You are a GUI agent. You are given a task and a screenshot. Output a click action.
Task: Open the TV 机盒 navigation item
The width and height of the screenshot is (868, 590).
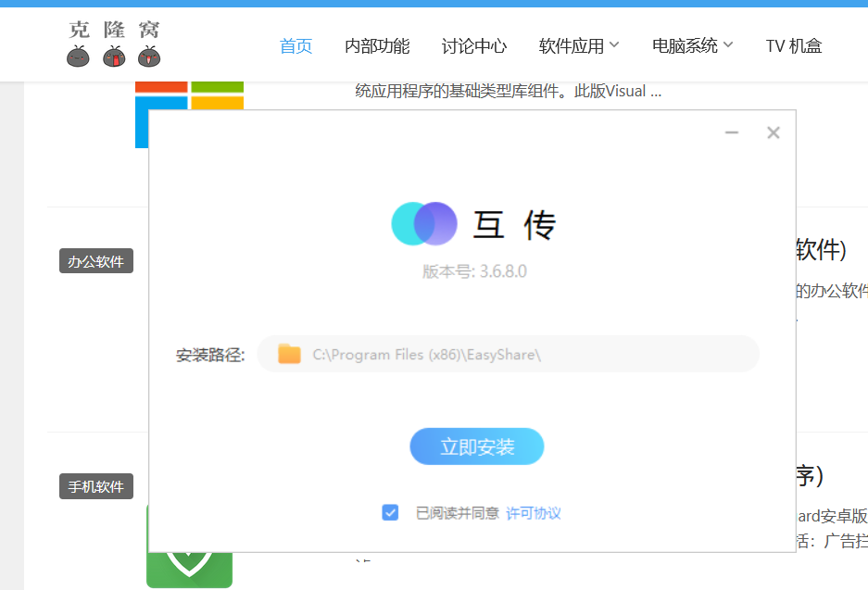coord(794,46)
